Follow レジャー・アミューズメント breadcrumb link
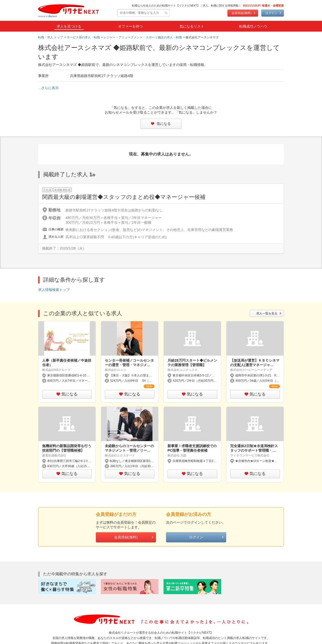This screenshot has width=322, height=644. coord(143,37)
